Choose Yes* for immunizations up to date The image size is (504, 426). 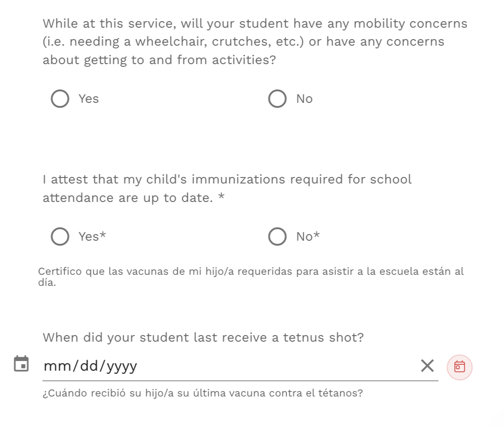pyautogui.click(x=60, y=237)
